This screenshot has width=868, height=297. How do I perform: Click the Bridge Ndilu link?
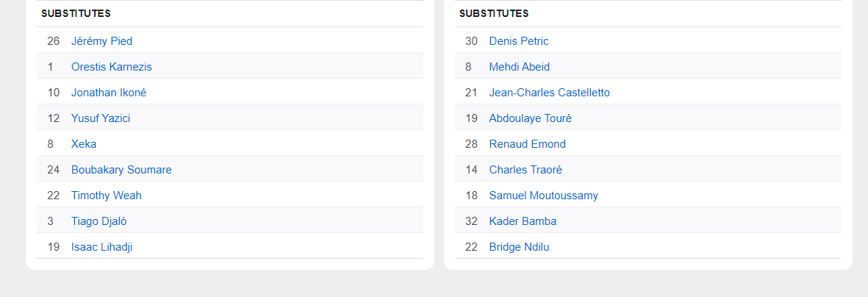[519, 247]
